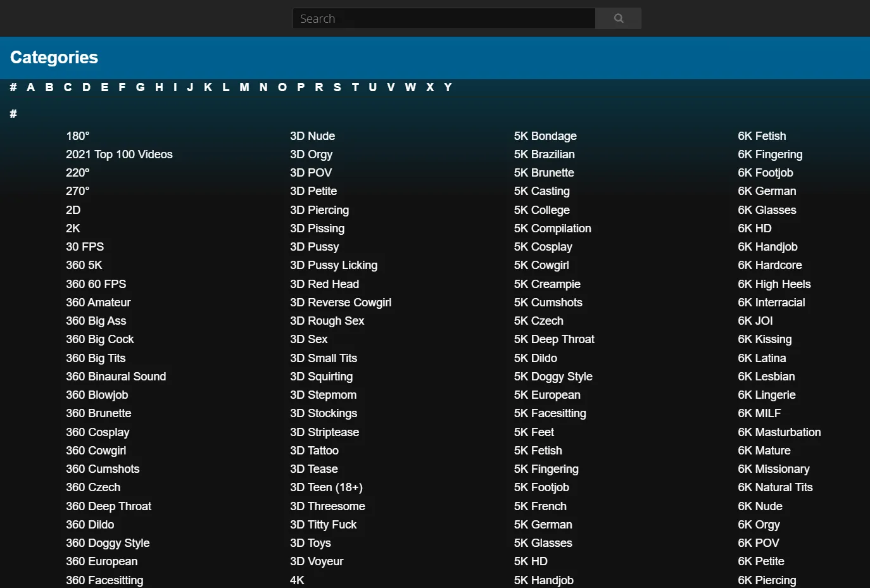Viewport: 870px width, 588px height.
Task: Open the 4K category link
Action: (297, 580)
